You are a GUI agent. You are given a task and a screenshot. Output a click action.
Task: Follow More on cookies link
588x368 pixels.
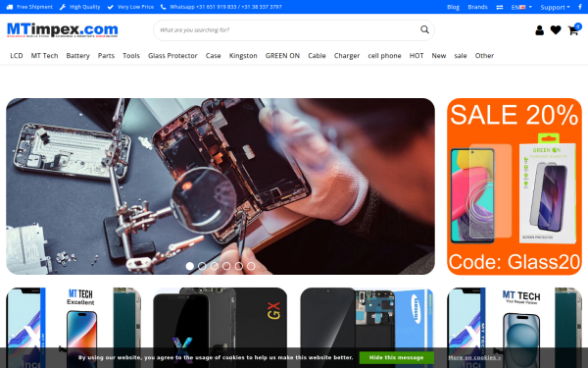point(474,357)
